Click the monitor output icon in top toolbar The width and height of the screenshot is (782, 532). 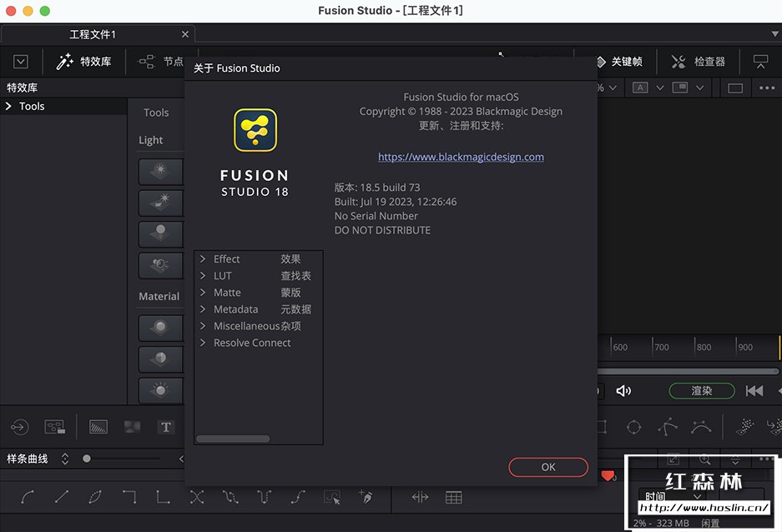click(760, 61)
